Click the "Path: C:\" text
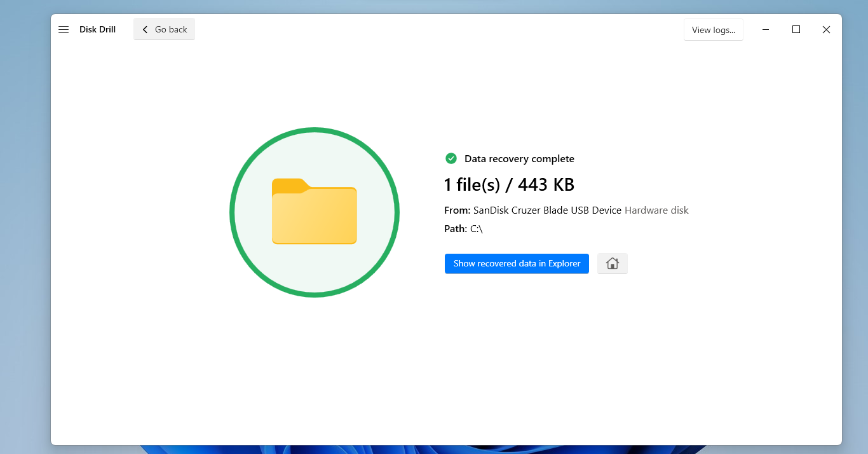 coord(464,229)
